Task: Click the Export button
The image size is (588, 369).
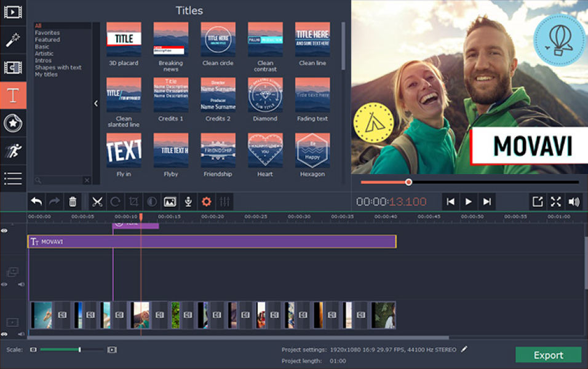Action: click(x=548, y=355)
